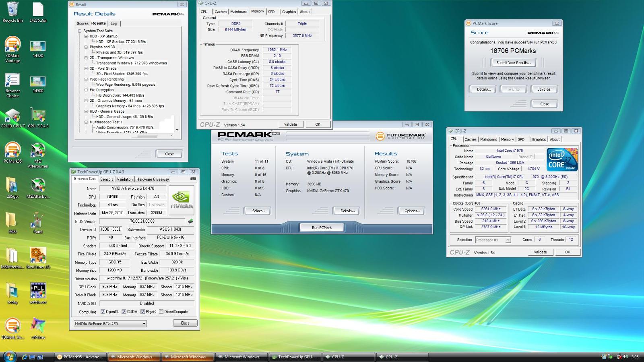Screen dimensions: 644x362
Task: Open the 14500 desktop icon
Action: pyautogui.click(x=38, y=85)
